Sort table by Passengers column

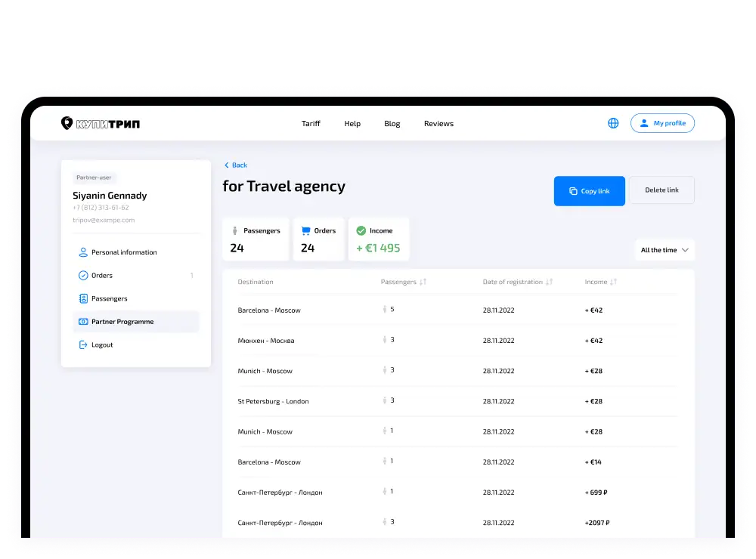coord(423,282)
